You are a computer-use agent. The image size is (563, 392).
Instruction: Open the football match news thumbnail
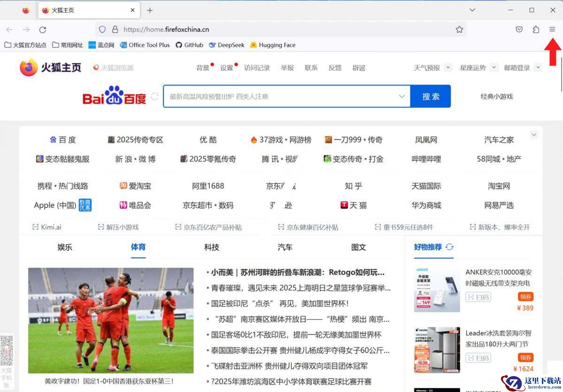tap(111, 320)
